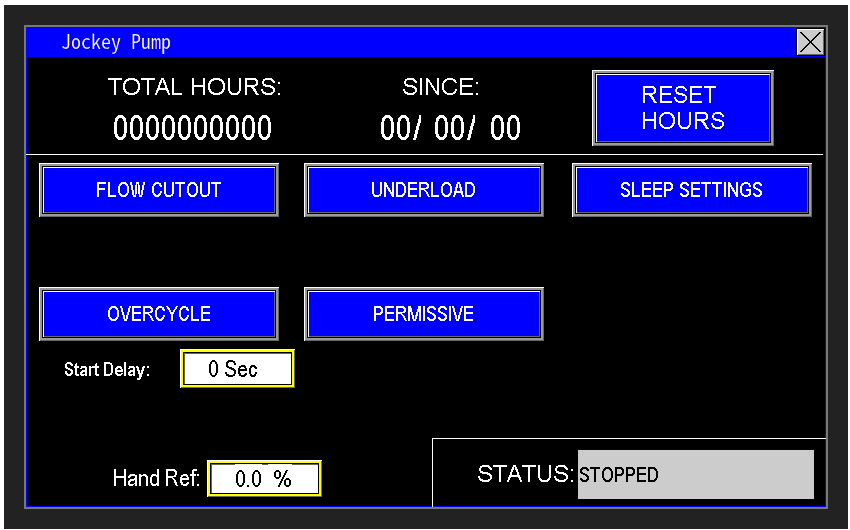Edit the Hand Ref percent field
The height and width of the screenshot is (530, 850).
264,479
